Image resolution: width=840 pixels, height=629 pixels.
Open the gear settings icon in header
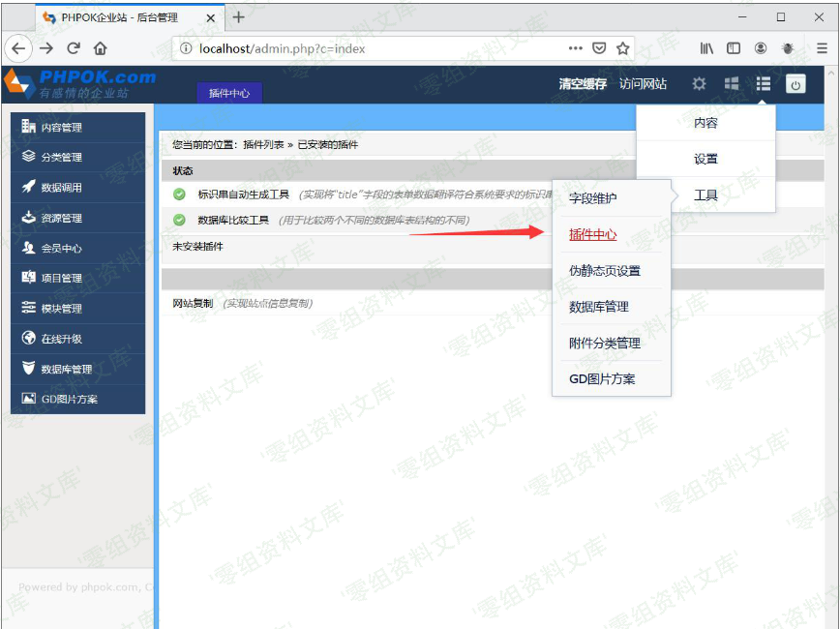click(x=699, y=84)
